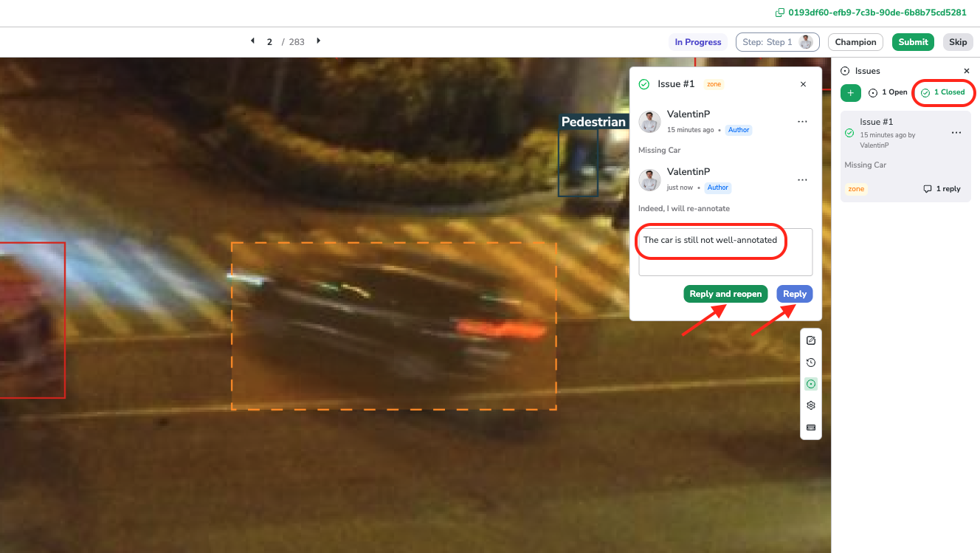Click 'Indeed, I will re-annotate' comment text

pyautogui.click(x=684, y=208)
